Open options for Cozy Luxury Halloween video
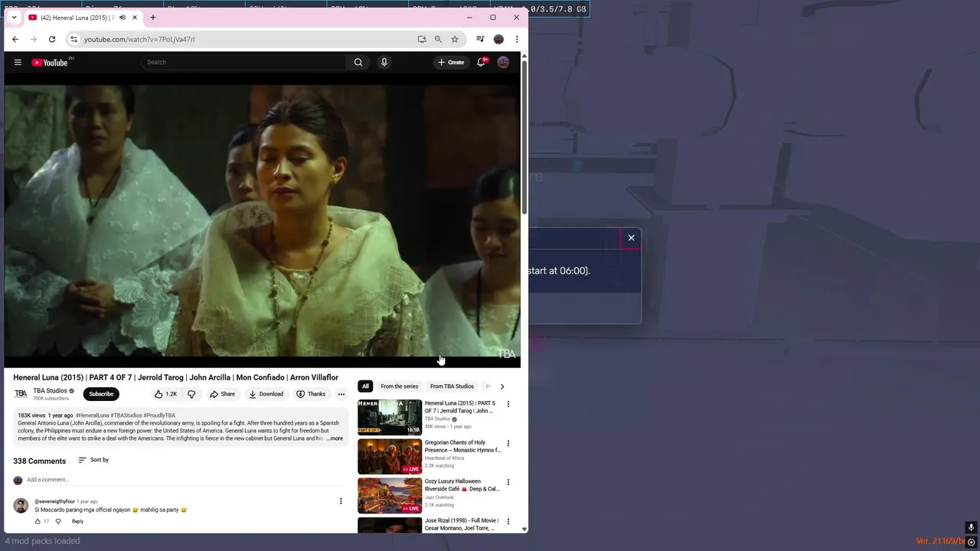980x551 pixels. pos(508,482)
